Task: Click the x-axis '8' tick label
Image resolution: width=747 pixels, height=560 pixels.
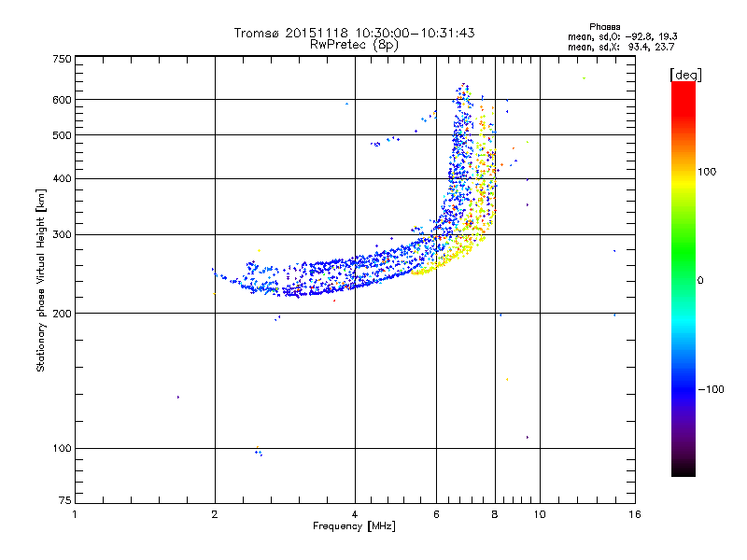Action: (x=495, y=514)
